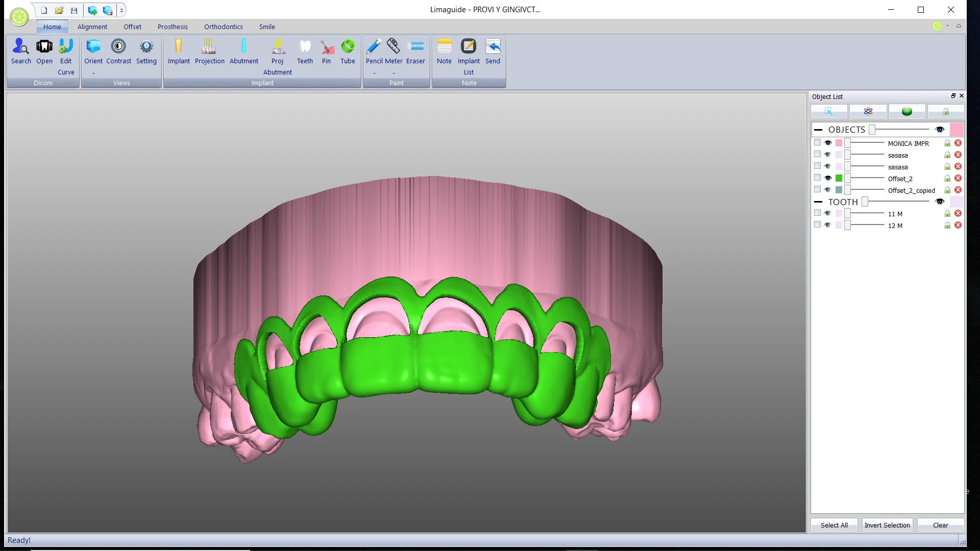Check the MONICA IMPR checkbox
This screenshot has height=551, width=980.
coord(817,143)
